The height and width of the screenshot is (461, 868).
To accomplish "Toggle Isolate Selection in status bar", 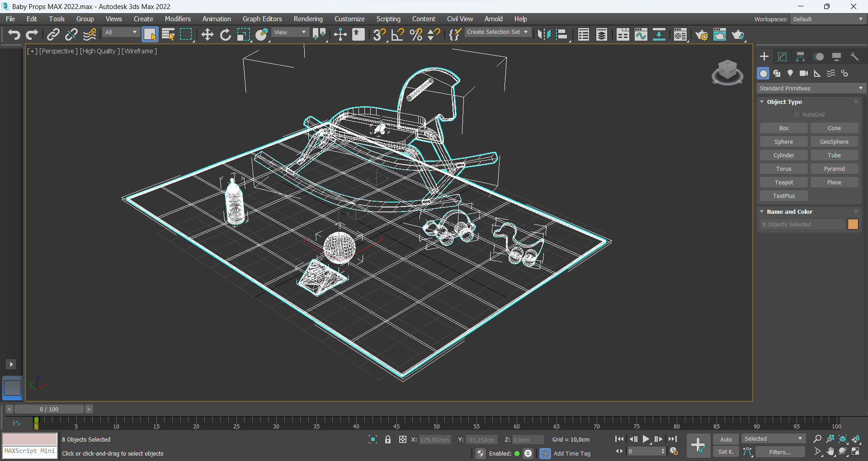I will coord(373,439).
